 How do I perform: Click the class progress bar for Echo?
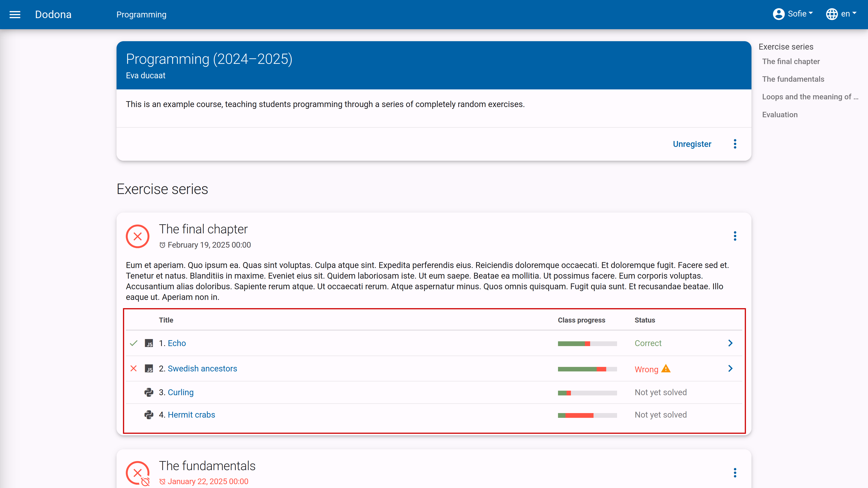(x=587, y=344)
